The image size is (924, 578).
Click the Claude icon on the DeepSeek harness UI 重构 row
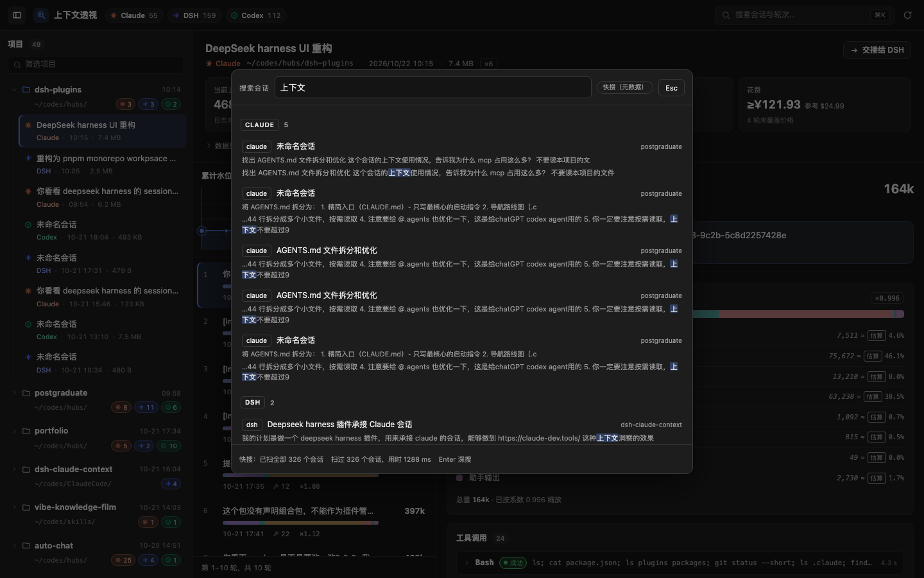click(28, 125)
